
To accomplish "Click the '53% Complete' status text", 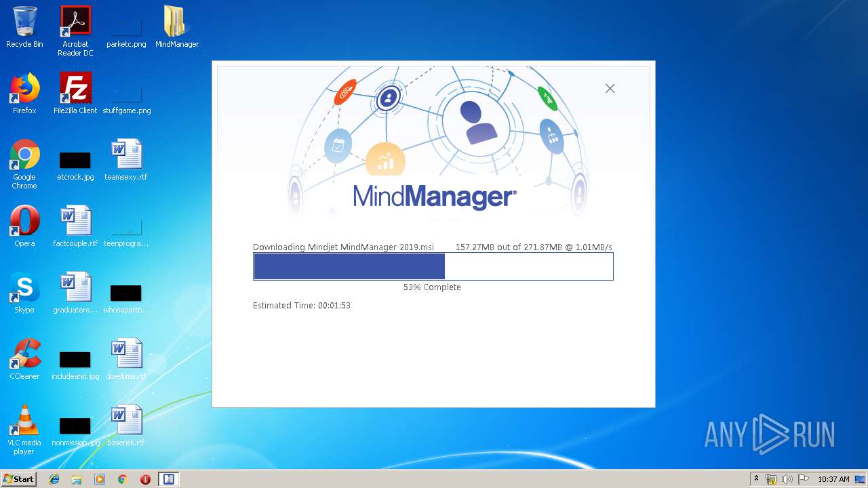I will click(432, 287).
